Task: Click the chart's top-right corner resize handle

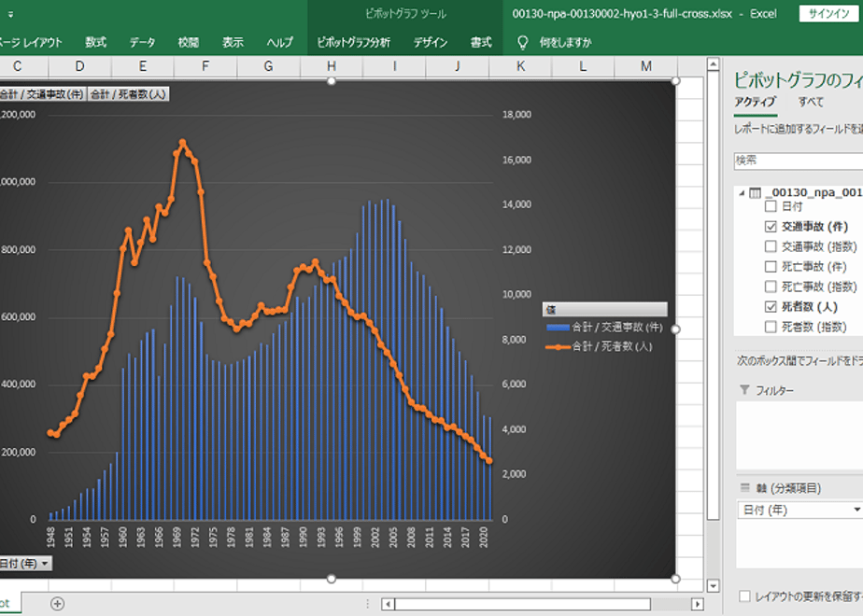Action: point(676,81)
